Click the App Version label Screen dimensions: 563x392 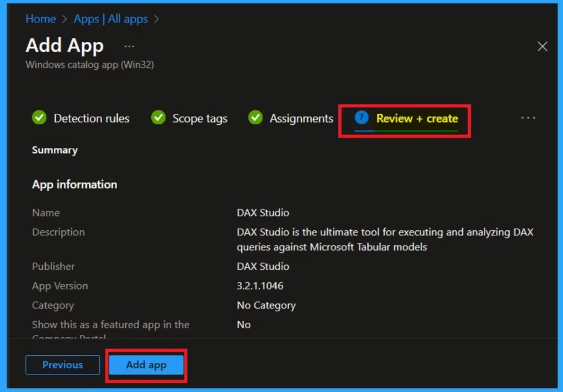[60, 286]
